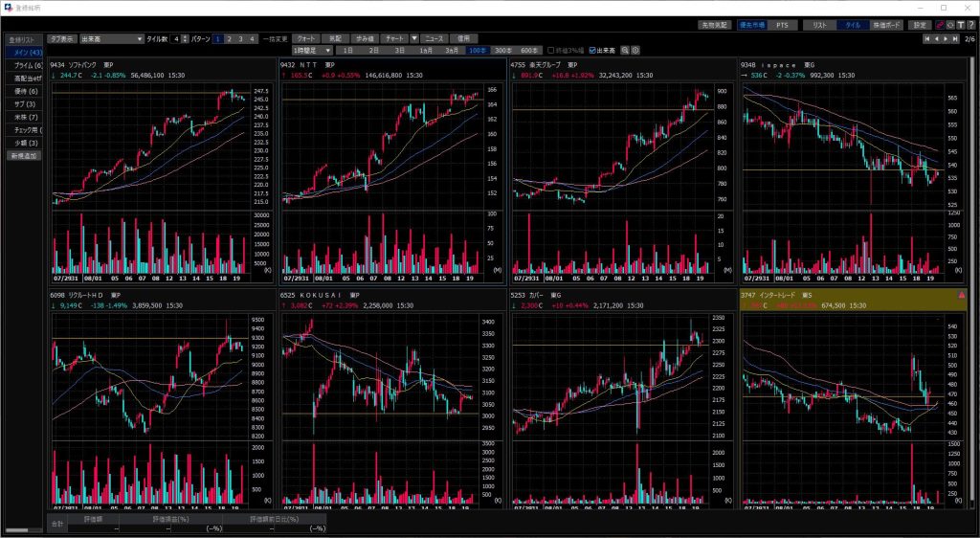
Task: Click the red alert triangle on 3747 tile
Action: point(961,296)
